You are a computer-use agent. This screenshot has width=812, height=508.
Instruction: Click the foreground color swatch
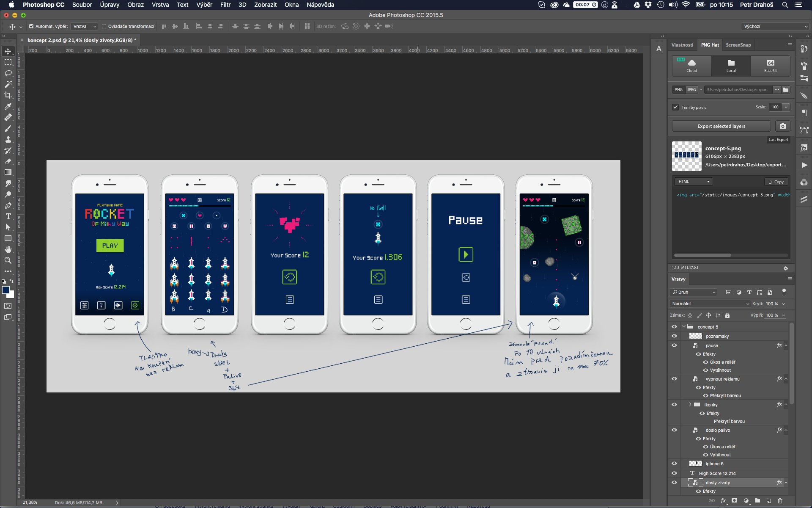pyautogui.click(x=6, y=290)
